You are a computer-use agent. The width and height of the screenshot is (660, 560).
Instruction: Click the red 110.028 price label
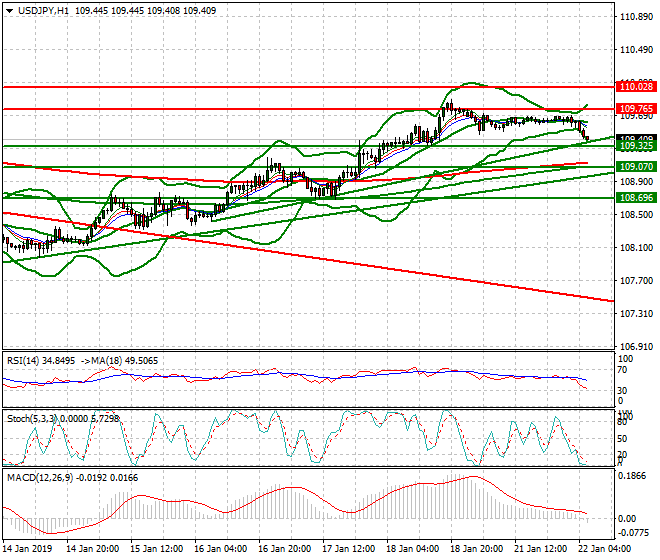click(x=636, y=87)
